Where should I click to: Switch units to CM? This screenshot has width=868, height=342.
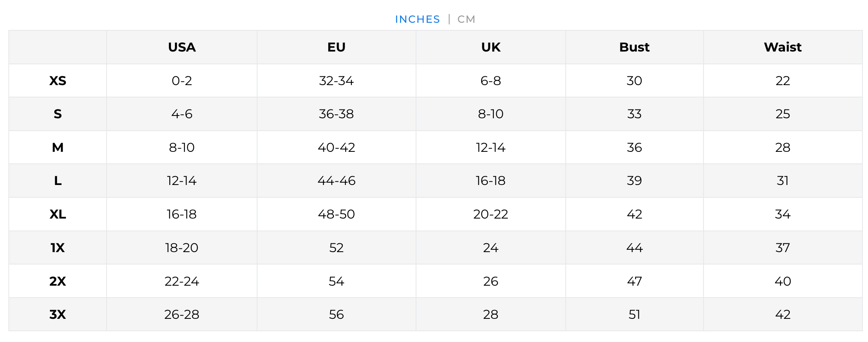(x=466, y=19)
